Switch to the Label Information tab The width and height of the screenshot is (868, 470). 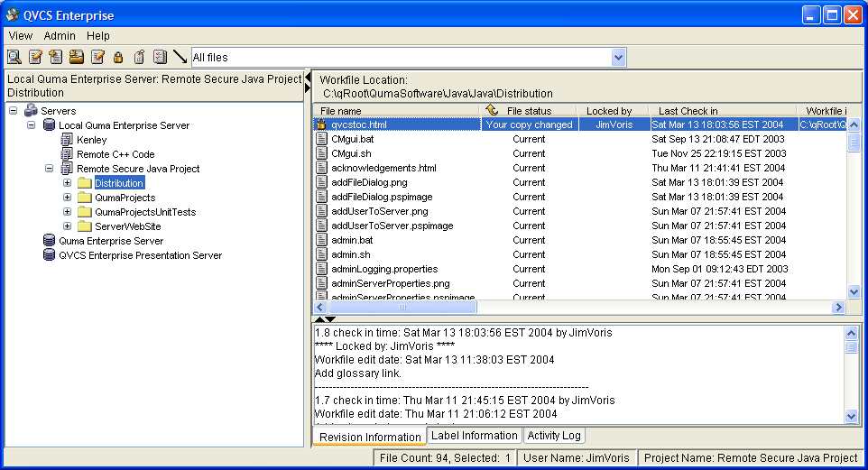[475, 435]
